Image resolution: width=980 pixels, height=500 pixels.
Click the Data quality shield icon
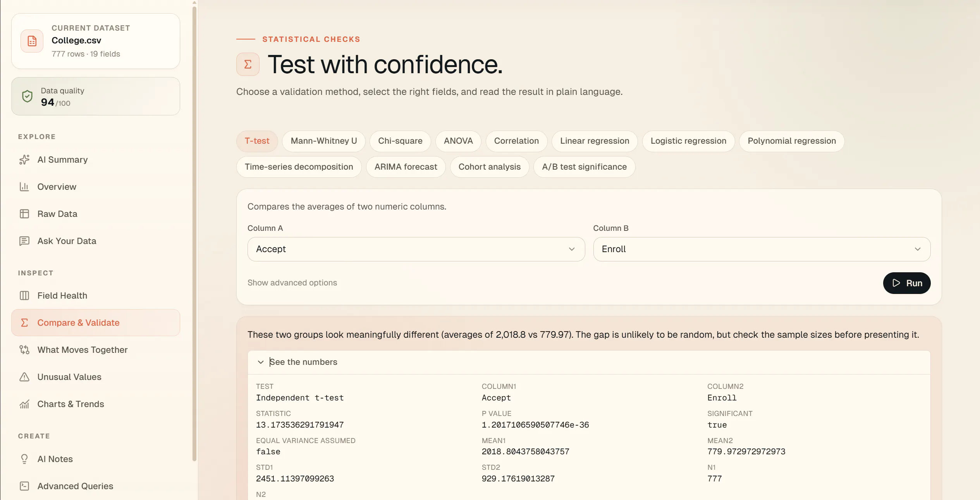(27, 96)
